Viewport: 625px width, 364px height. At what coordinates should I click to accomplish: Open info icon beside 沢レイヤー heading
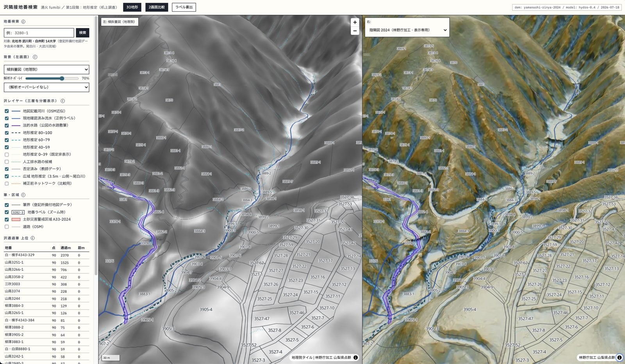click(x=62, y=101)
